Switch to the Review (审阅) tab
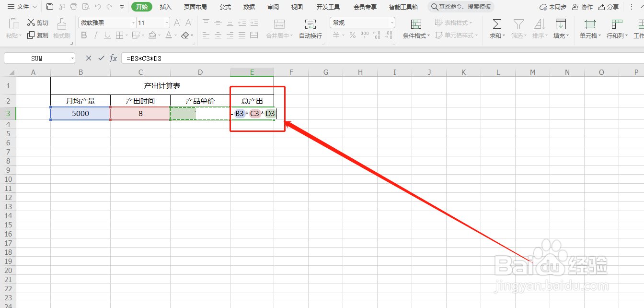644x308 pixels. pos(273,7)
